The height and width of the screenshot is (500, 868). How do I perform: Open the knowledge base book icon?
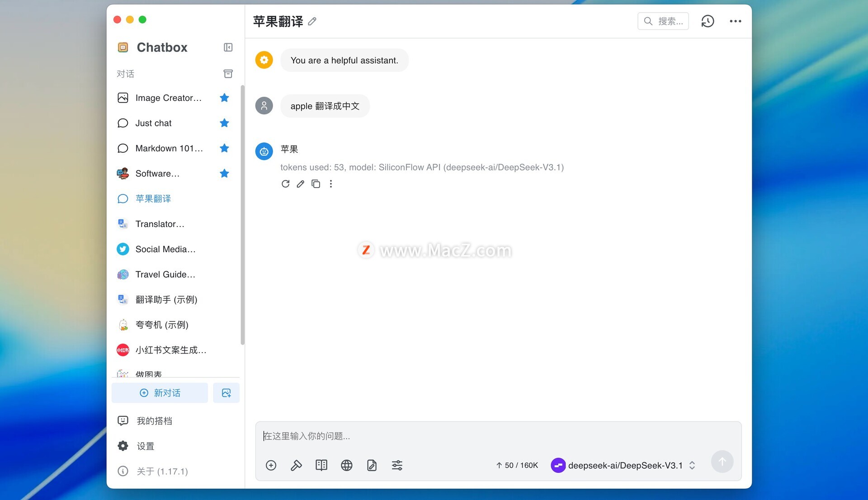click(x=321, y=465)
